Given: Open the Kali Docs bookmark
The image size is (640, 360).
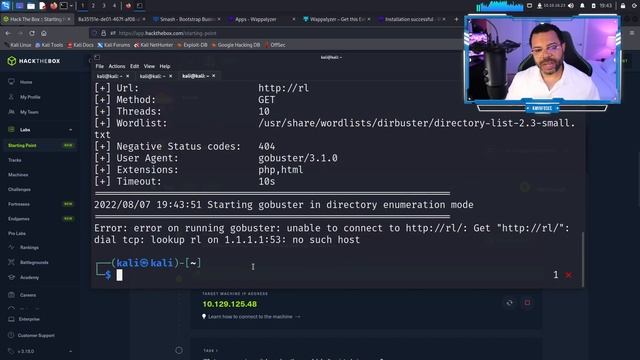Looking at the screenshot, I should tap(80, 45).
